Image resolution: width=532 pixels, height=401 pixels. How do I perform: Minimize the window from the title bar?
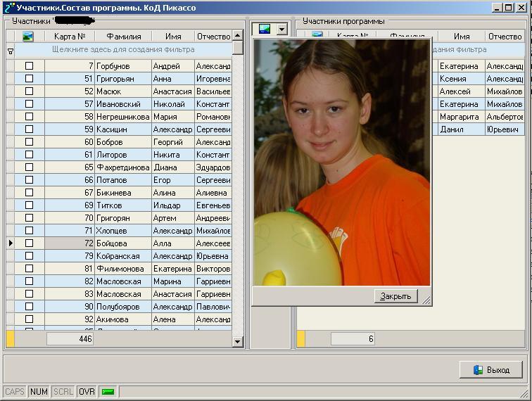coord(497,8)
